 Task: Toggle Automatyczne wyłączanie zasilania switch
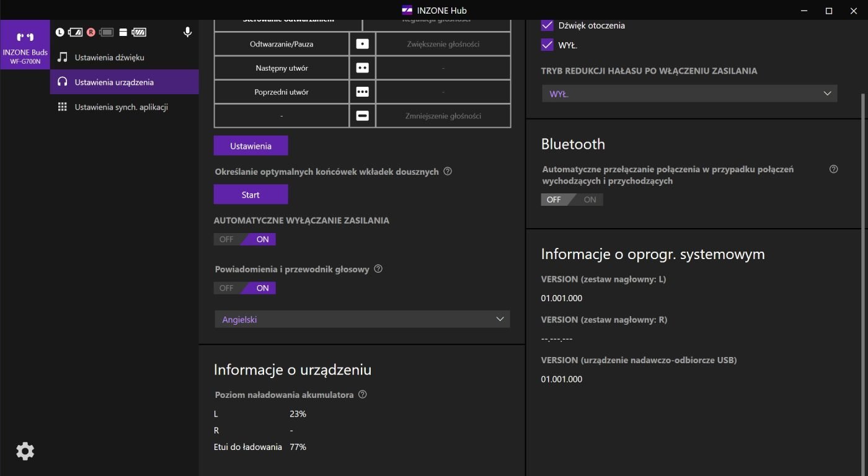(245, 239)
